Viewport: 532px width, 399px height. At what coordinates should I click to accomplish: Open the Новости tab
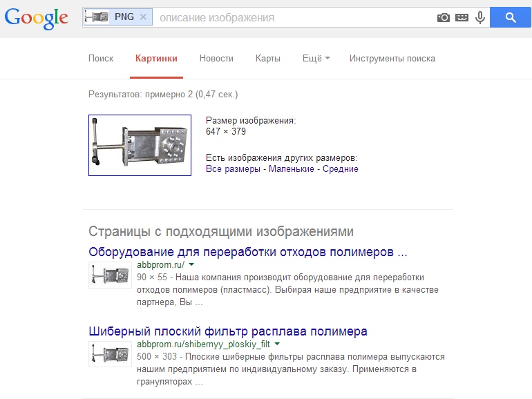coord(216,59)
